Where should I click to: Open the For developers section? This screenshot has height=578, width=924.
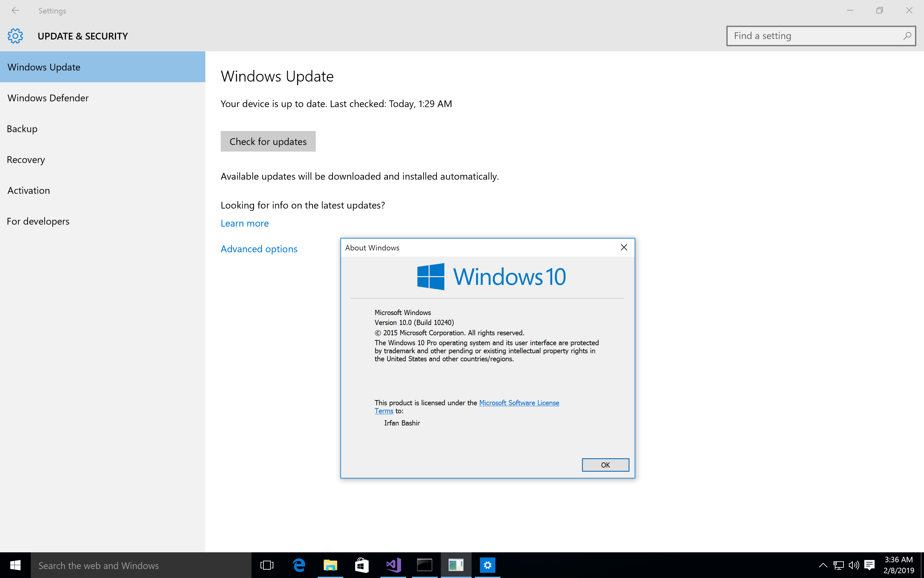tap(102, 221)
